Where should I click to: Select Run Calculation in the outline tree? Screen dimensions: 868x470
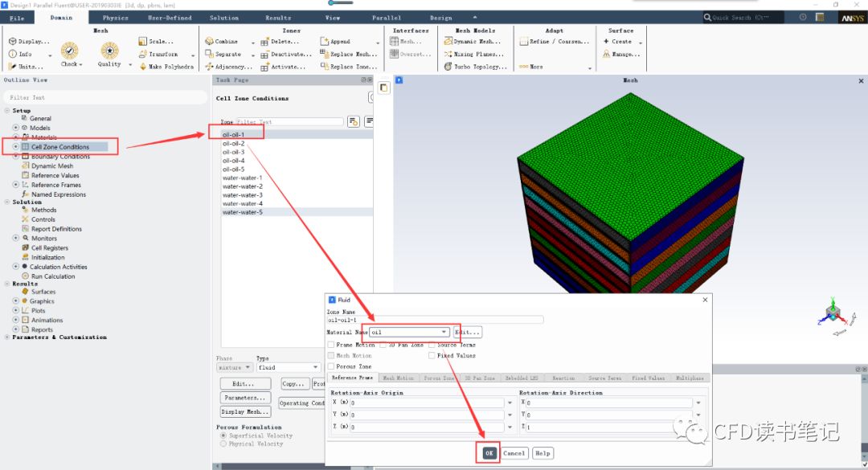click(x=52, y=276)
